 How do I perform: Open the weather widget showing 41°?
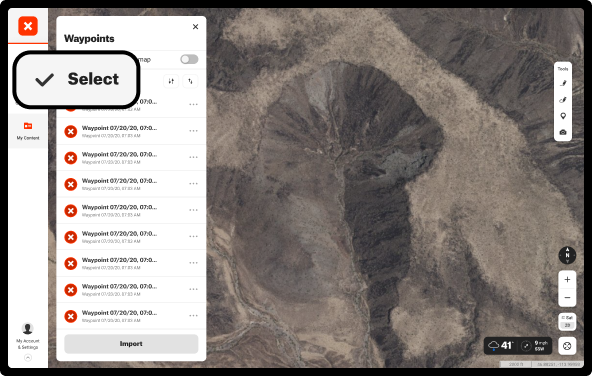[x=518, y=345]
